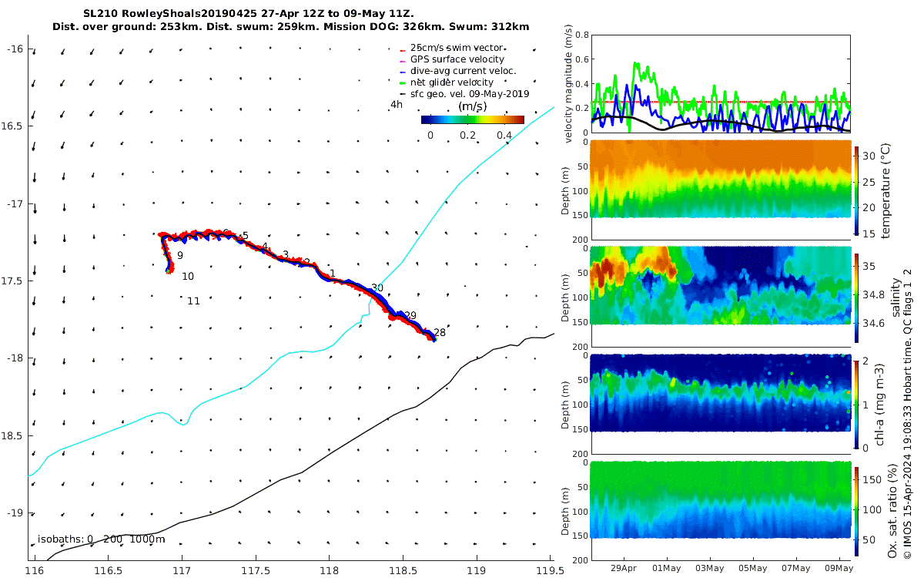
Task: Click the map's (m/s) velocity colorbar
Action: (x=473, y=119)
